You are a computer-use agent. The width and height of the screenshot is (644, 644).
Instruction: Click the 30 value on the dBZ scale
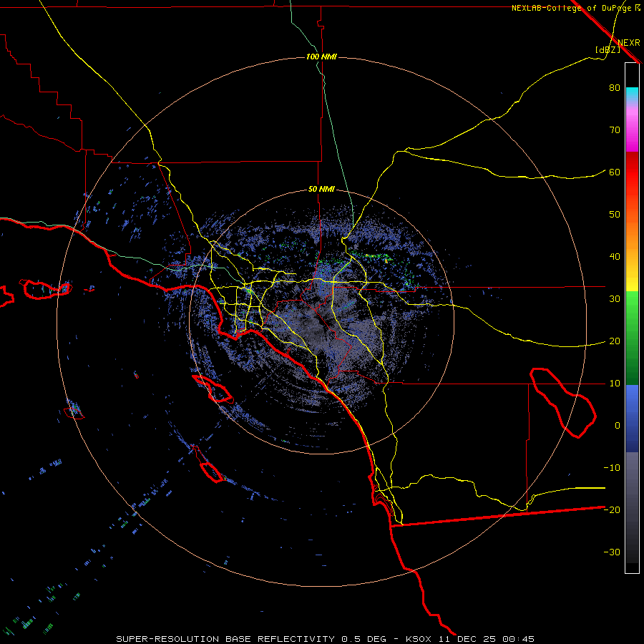(x=615, y=299)
